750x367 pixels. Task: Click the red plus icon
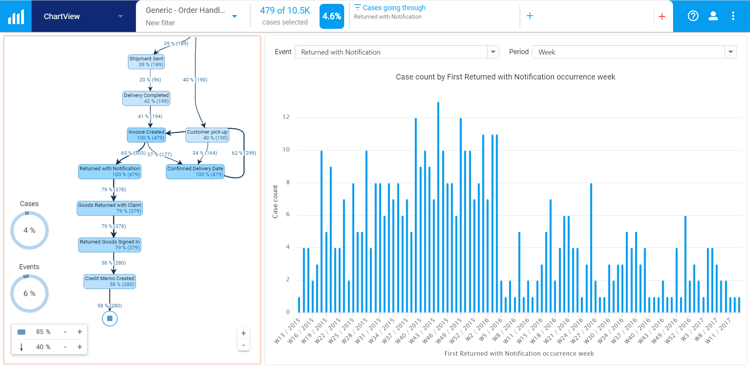click(662, 16)
